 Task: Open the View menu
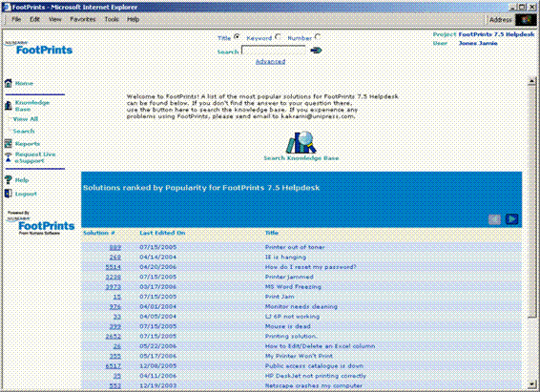[x=55, y=19]
